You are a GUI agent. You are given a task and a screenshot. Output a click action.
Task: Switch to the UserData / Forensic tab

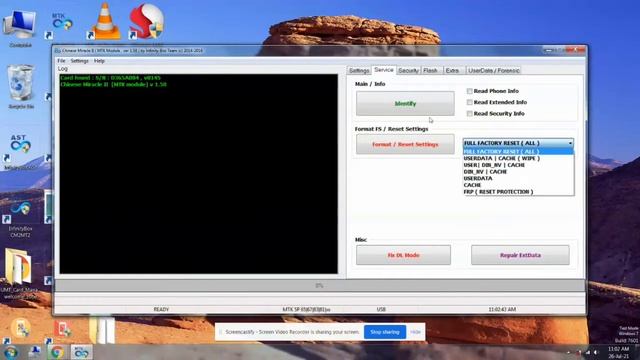coord(493,71)
